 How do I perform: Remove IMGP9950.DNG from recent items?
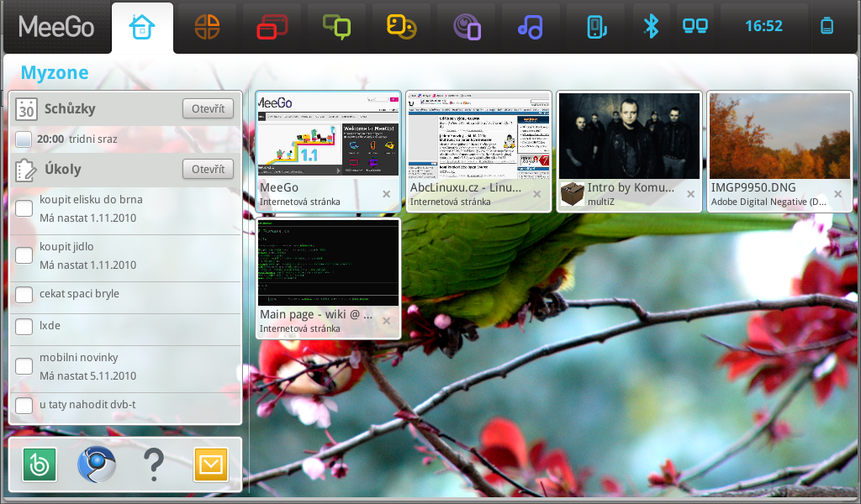click(x=838, y=194)
